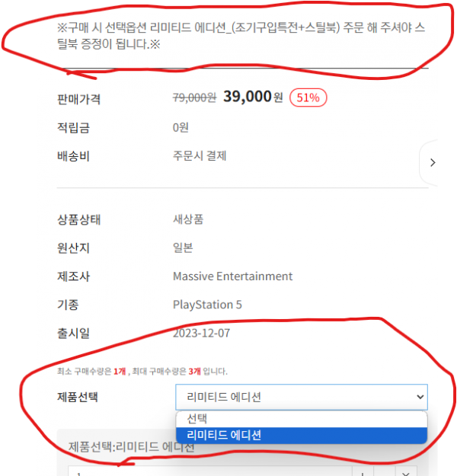This screenshot has height=476, width=457.
Task: Select the highlighted 리미티드 에디션 option
Action: 301,435
